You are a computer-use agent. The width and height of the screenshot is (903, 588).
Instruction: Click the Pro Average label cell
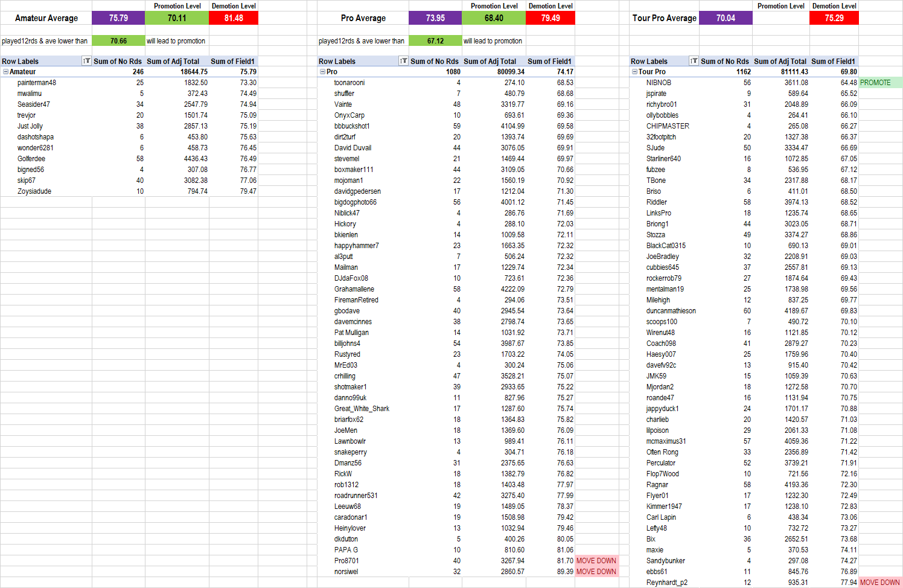(363, 18)
